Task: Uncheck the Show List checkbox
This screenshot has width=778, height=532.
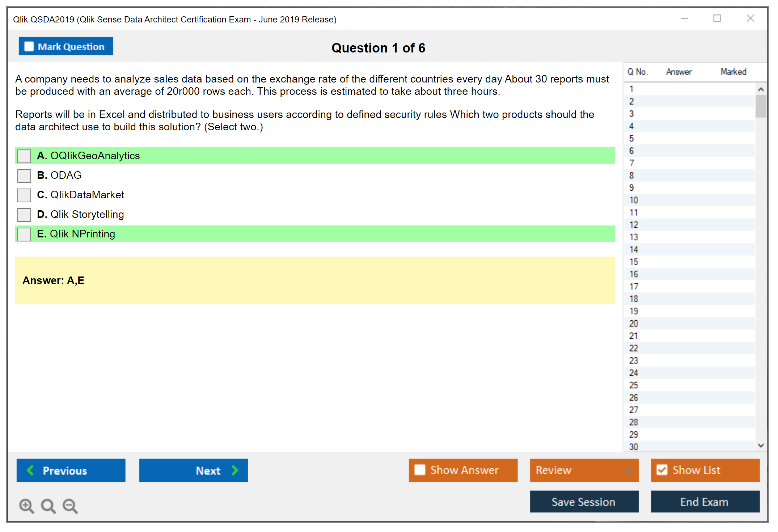Action: pos(662,470)
